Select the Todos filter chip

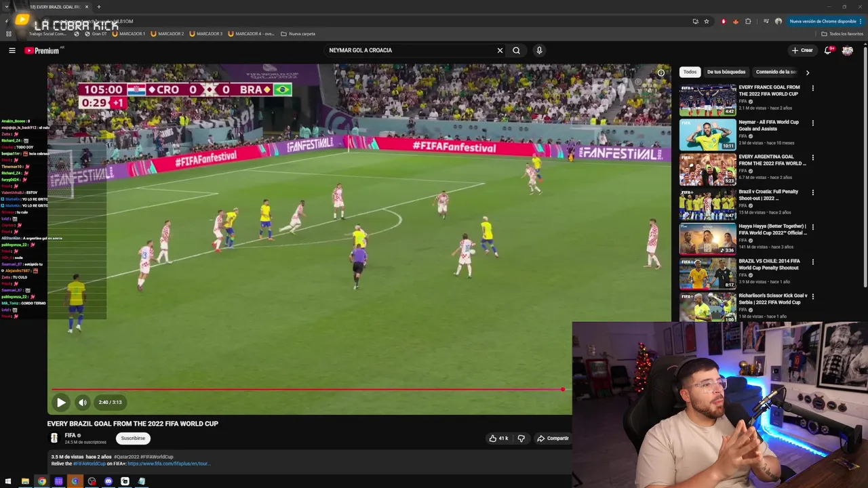coord(690,72)
